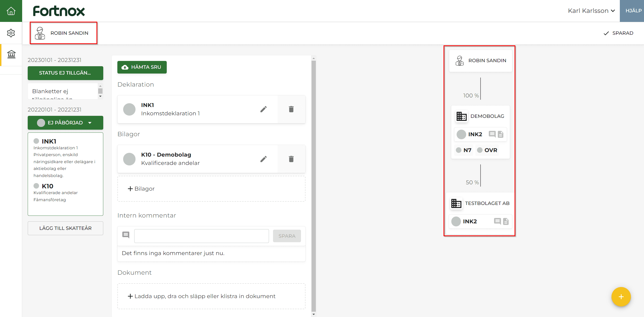
Task: Open the EJ PÅBÖRJAD status dropdown
Action: 65,123
